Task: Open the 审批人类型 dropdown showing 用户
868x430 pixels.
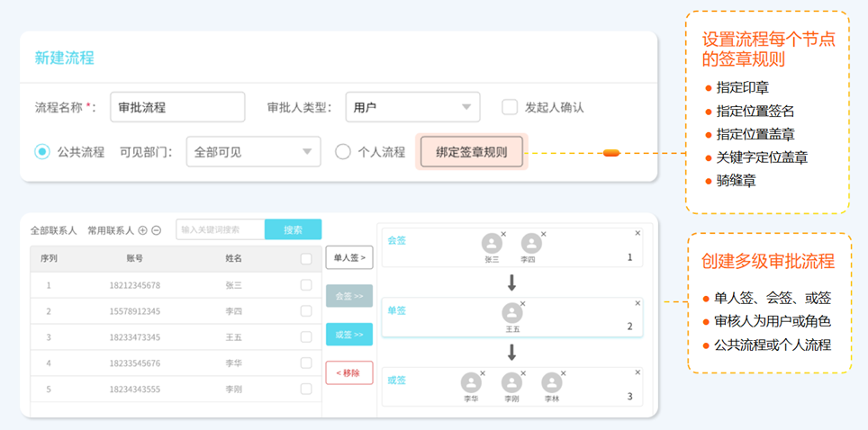Action: point(413,107)
